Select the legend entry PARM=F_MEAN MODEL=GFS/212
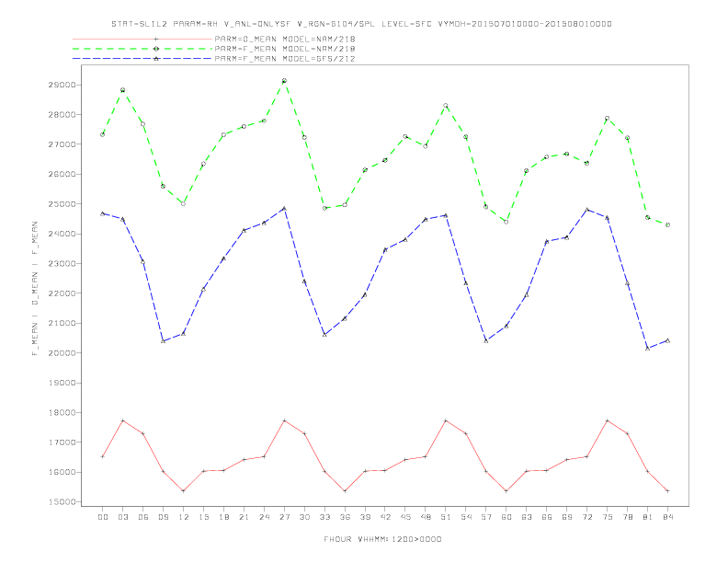This screenshot has width=728, height=563. tap(285, 59)
